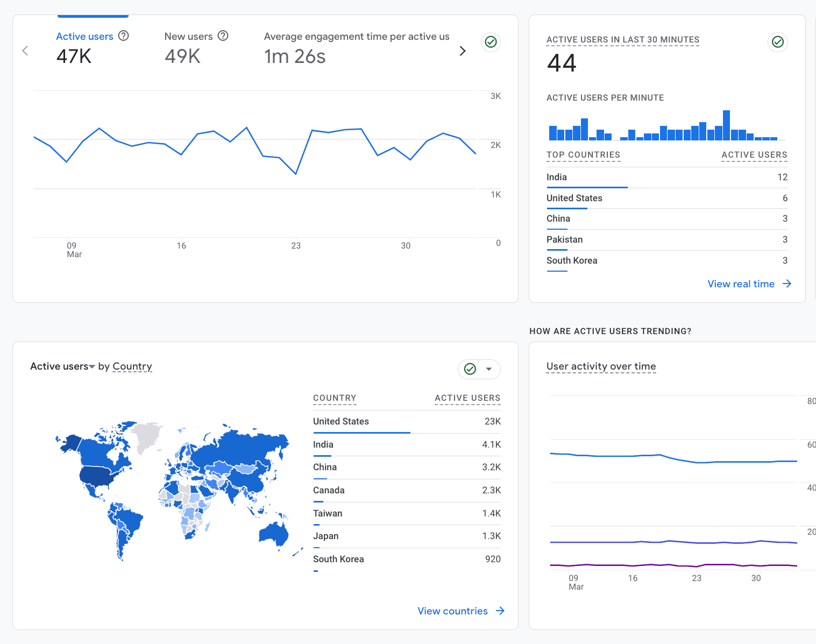The image size is (816, 644).
Task: Open help for New users metric
Action: tap(223, 36)
